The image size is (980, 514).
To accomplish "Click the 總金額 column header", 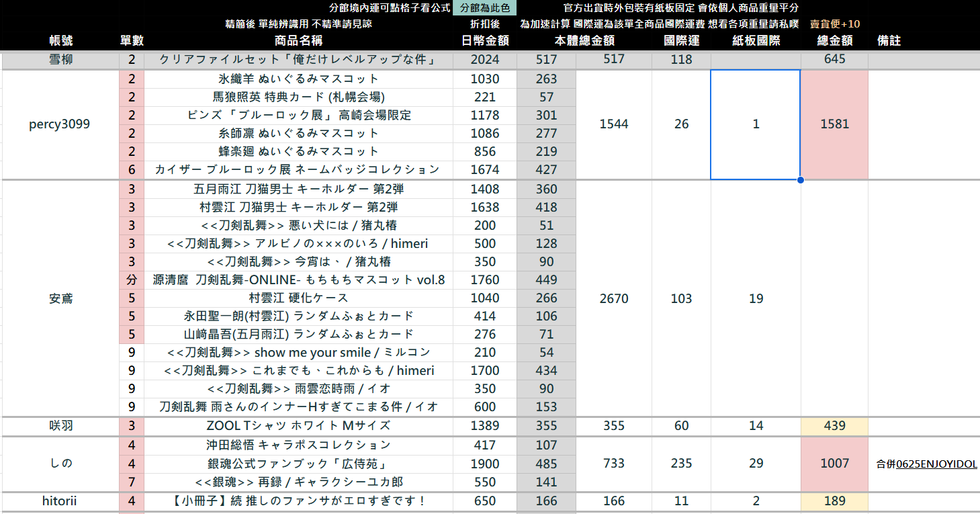I will 835,40.
